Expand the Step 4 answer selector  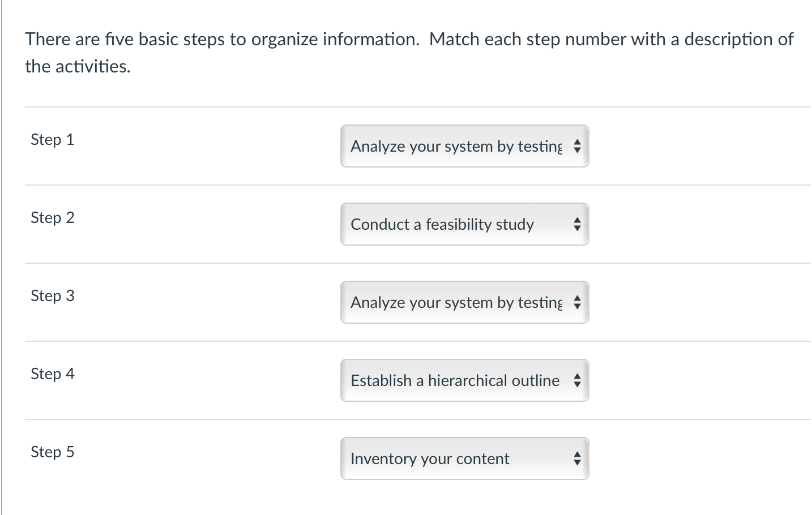pos(464,381)
